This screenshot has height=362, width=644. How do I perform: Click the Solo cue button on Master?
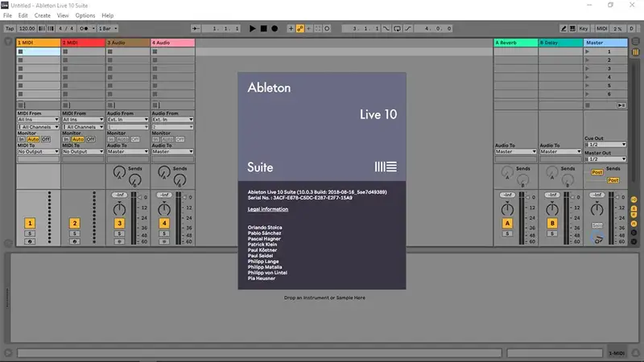pyautogui.click(x=597, y=225)
